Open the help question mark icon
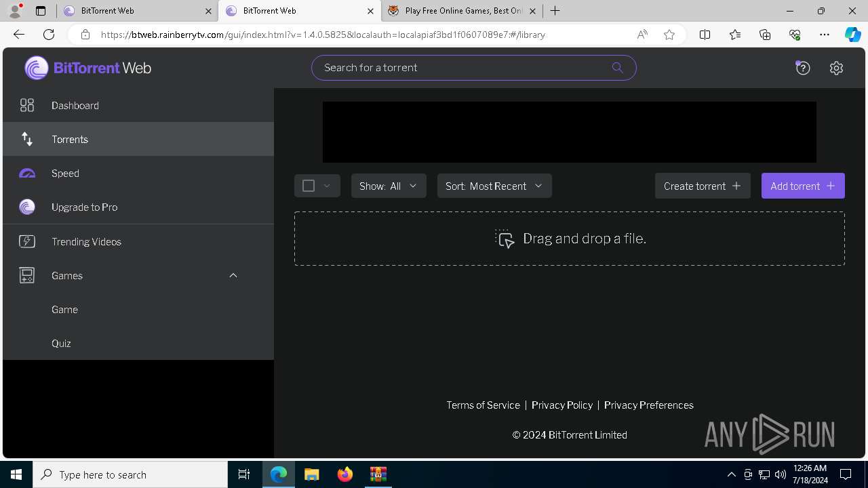 803,68
